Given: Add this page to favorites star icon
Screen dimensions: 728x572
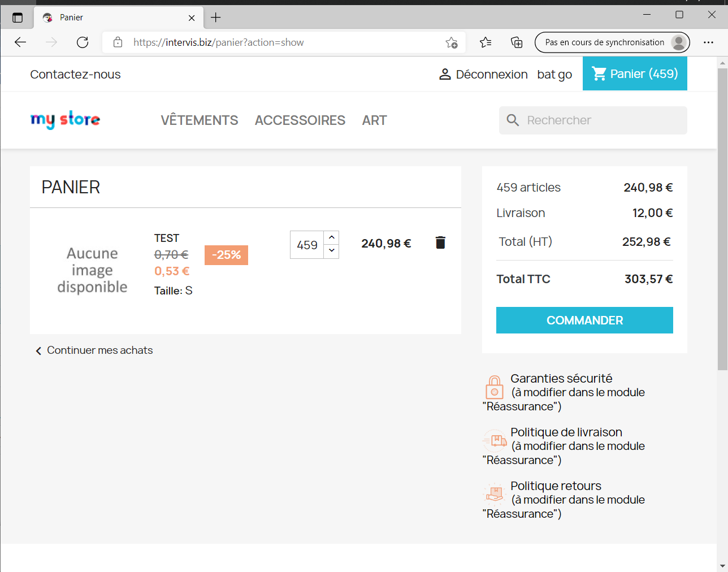Looking at the screenshot, I should (451, 42).
